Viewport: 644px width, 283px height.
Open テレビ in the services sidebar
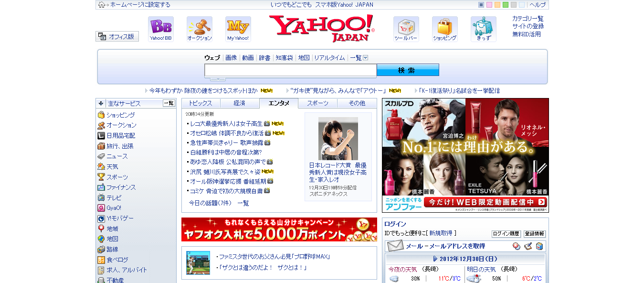(x=114, y=198)
